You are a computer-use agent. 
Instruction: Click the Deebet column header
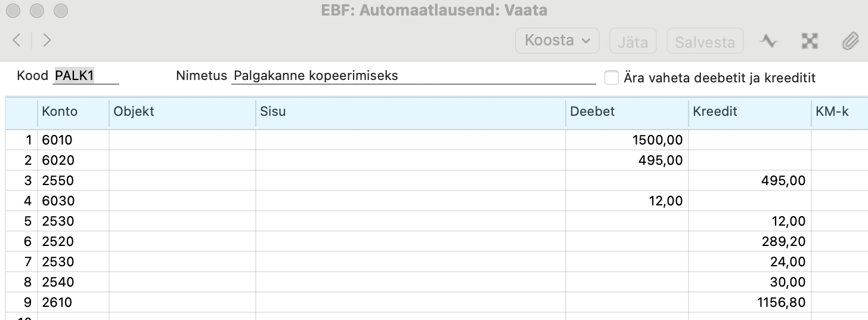pyautogui.click(x=627, y=112)
